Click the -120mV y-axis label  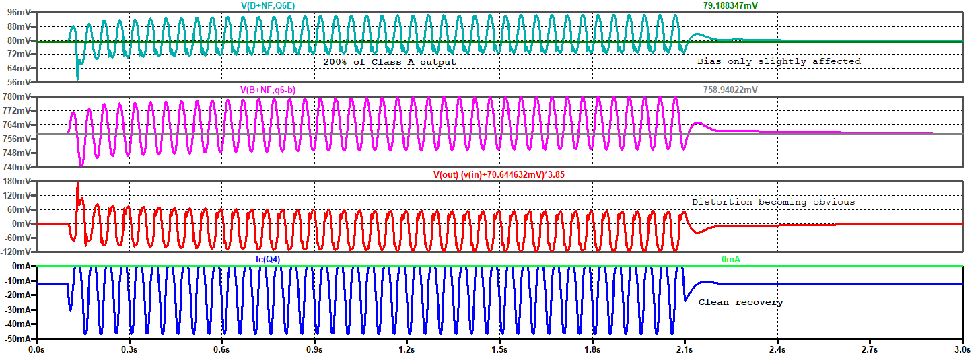coord(15,252)
